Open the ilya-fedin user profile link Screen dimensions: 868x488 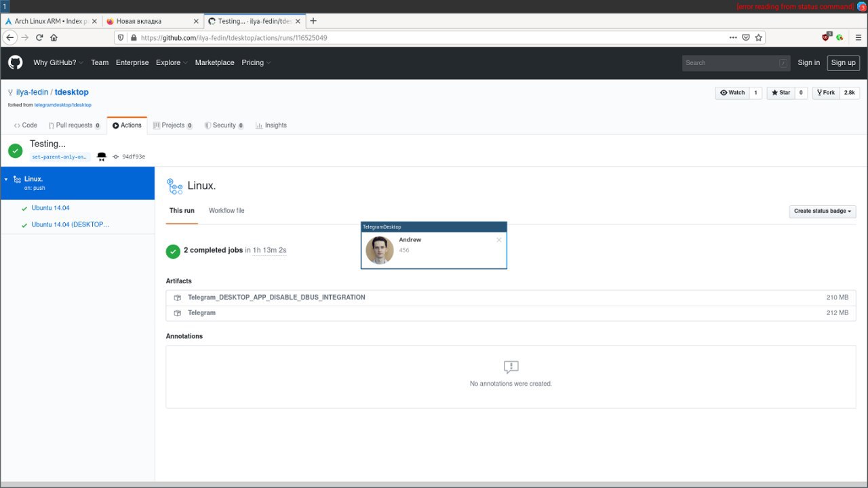pos(32,92)
